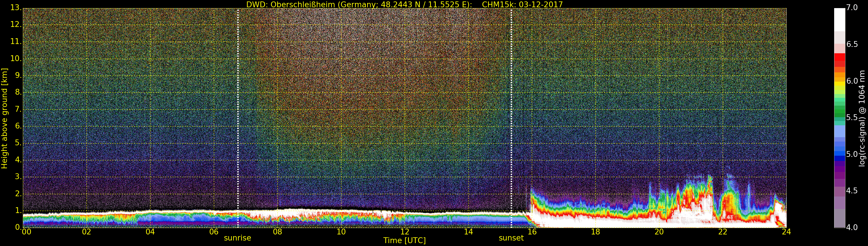Click the "log(rc-signal) @ 1064 nm" colorbar label
The height and width of the screenshot is (246, 868).
point(862,118)
